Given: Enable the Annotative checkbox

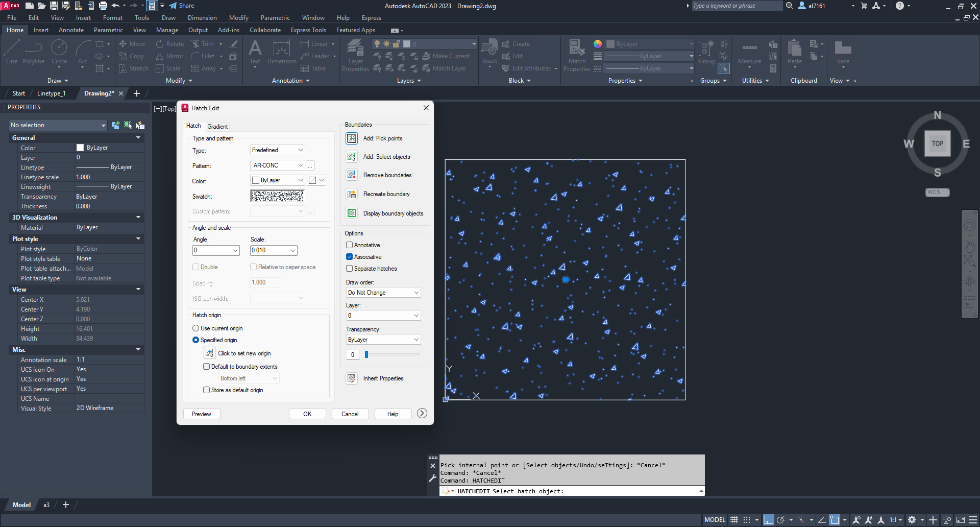Looking at the screenshot, I should pyautogui.click(x=350, y=245).
